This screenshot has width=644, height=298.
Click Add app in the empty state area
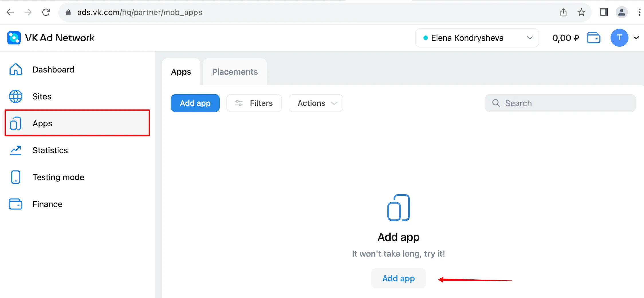pyautogui.click(x=398, y=278)
